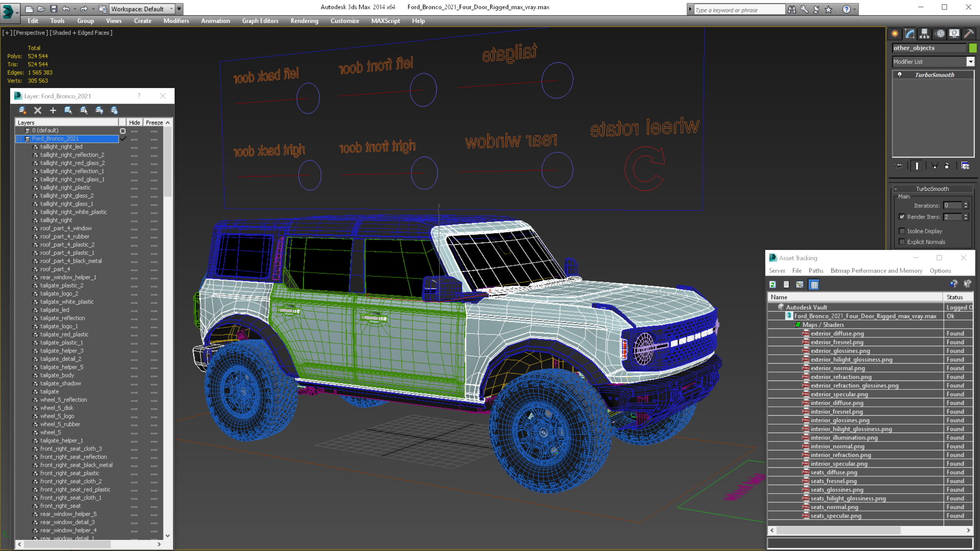Click Iterations spinner arrows
Image resolution: width=980 pixels, height=551 pixels.
click(966, 205)
